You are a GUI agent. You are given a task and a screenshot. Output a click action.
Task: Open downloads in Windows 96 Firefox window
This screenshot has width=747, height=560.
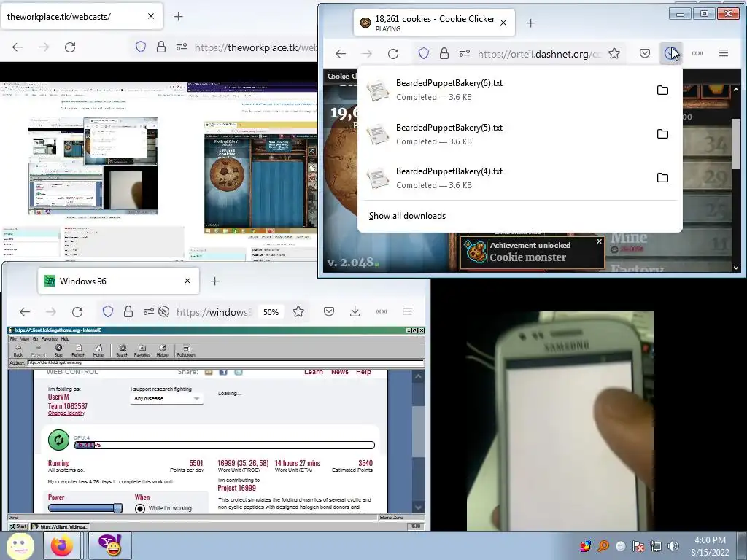355,311
